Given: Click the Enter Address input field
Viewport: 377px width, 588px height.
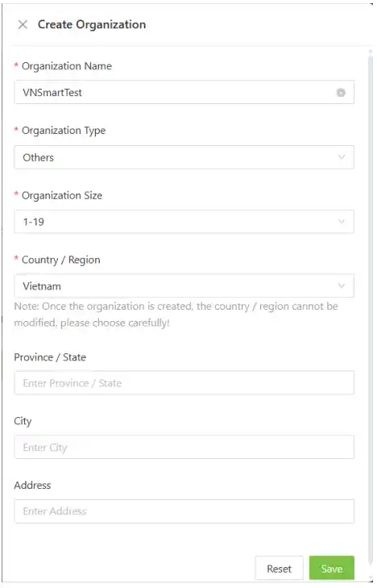Looking at the screenshot, I should pos(184,511).
